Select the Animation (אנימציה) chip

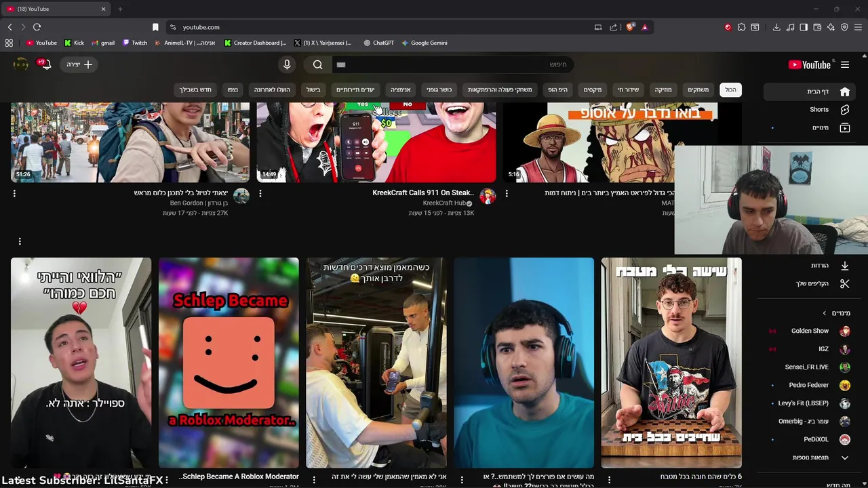401,89
